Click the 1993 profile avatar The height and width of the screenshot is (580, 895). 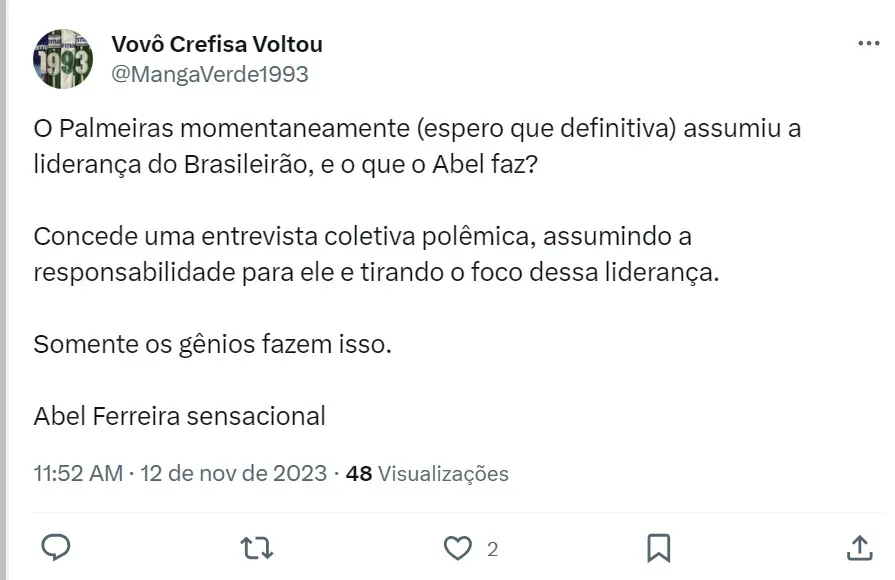click(62, 59)
